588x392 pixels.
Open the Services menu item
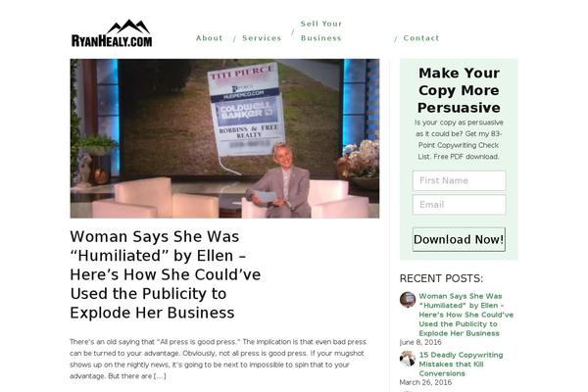click(x=262, y=38)
